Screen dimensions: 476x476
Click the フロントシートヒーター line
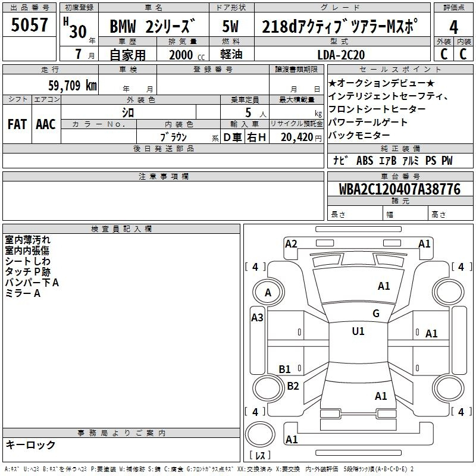(x=377, y=109)
